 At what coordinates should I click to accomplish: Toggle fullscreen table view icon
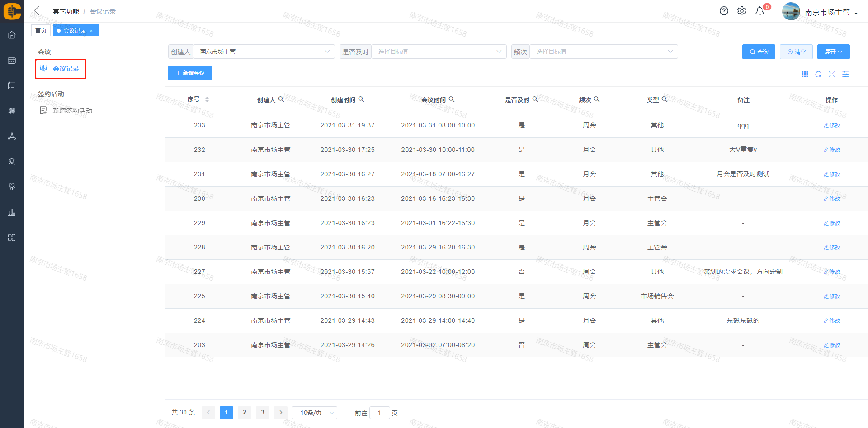click(832, 75)
